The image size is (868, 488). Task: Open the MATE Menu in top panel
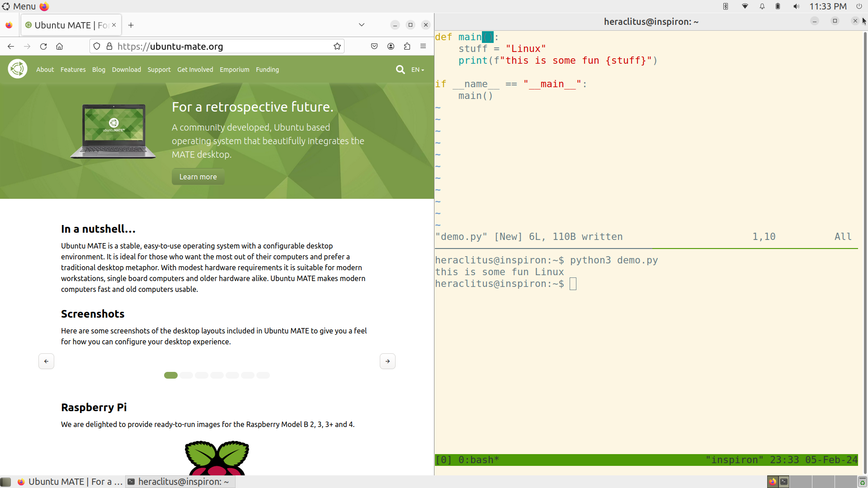point(19,6)
